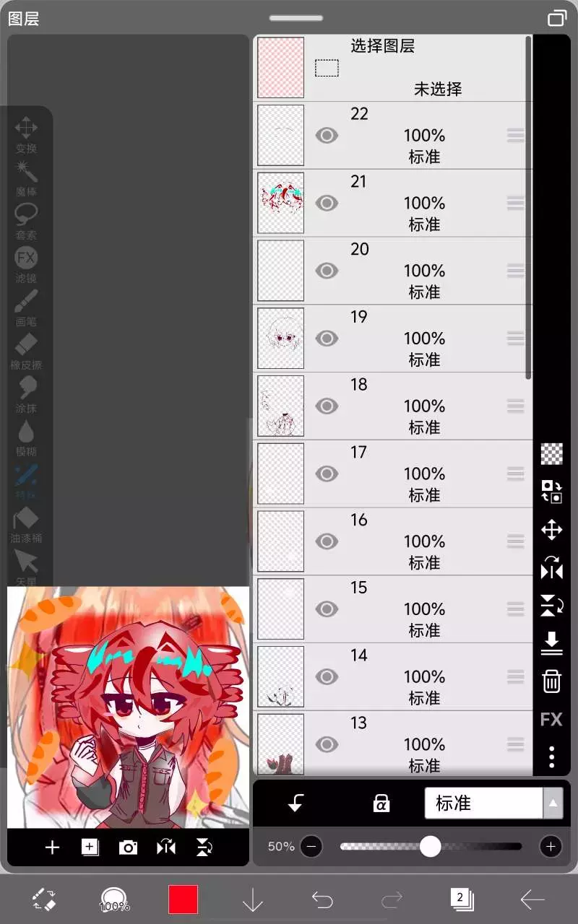Viewport: 578px width, 924px height.
Task: Hide layer 14 using the eye icon
Action: tap(327, 676)
